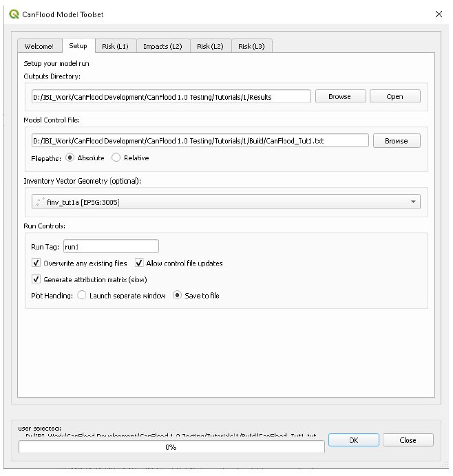Click the 'Plot Handling:' label

tap(52, 296)
